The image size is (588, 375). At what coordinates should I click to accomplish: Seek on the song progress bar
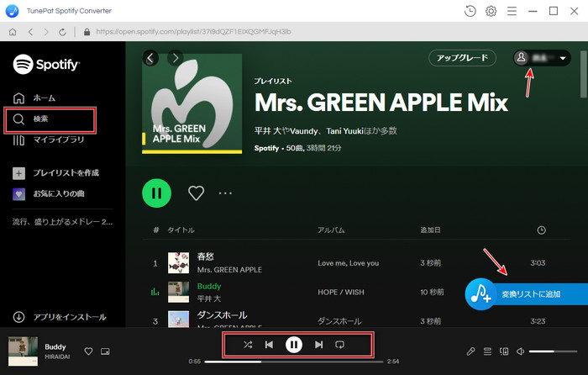294,362
